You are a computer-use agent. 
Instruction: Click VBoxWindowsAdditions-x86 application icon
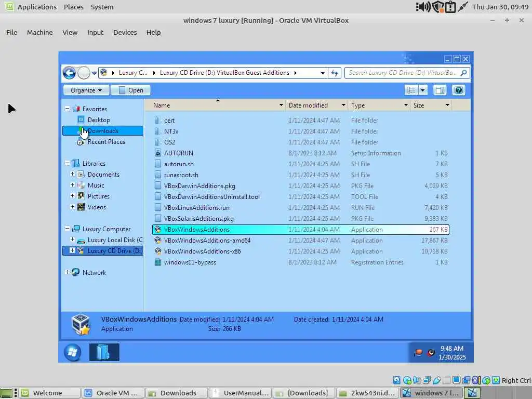click(157, 251)
